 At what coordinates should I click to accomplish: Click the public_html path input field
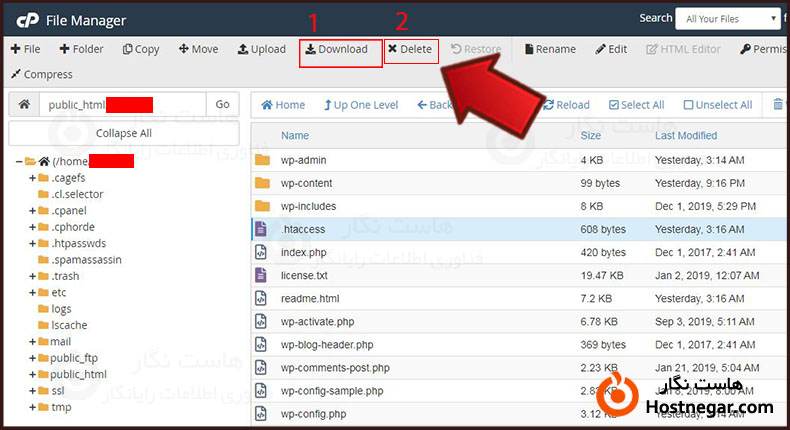pos(122,105)
